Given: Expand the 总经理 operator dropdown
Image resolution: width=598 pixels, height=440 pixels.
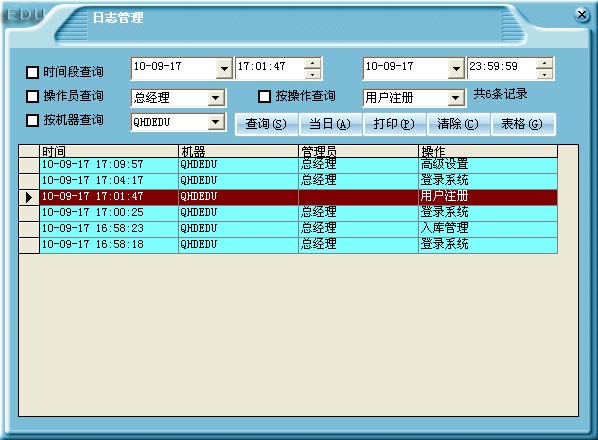Looking at the screenshot, I should pyautogui.click(x=216, y=98).
